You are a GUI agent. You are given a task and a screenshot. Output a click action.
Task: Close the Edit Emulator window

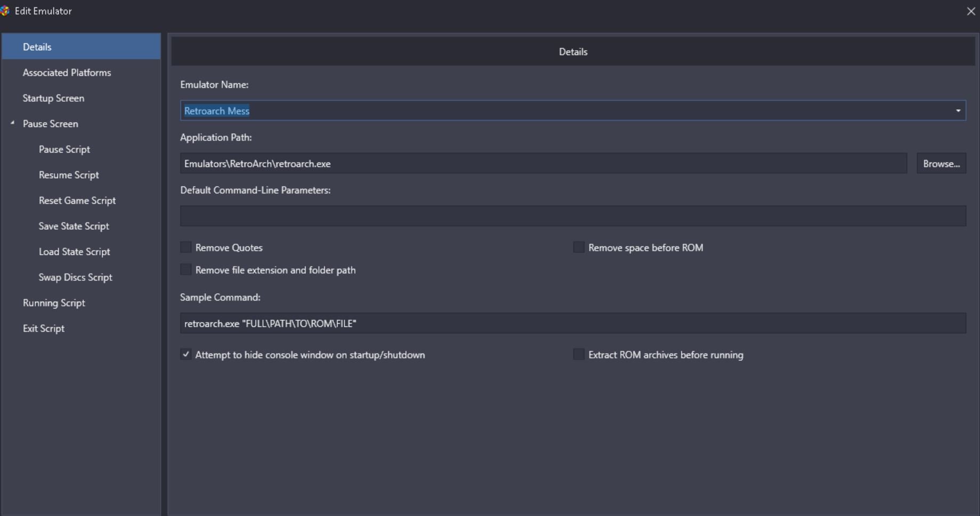pyautogui.click(x=970, y=11)
